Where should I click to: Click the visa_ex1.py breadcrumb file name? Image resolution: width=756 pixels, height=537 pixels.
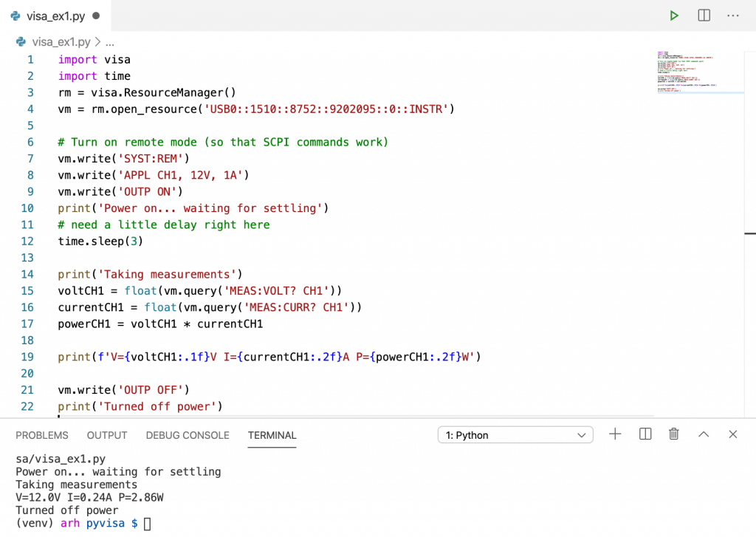click(61, 42)
